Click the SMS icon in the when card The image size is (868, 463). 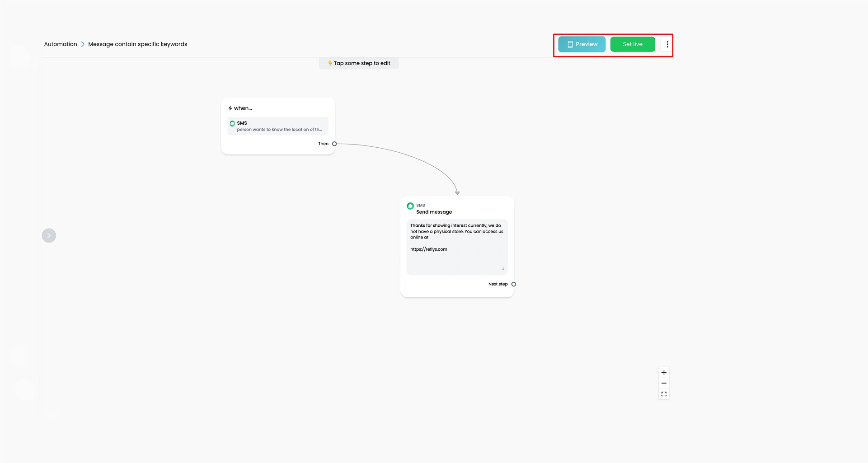(232, 123)
